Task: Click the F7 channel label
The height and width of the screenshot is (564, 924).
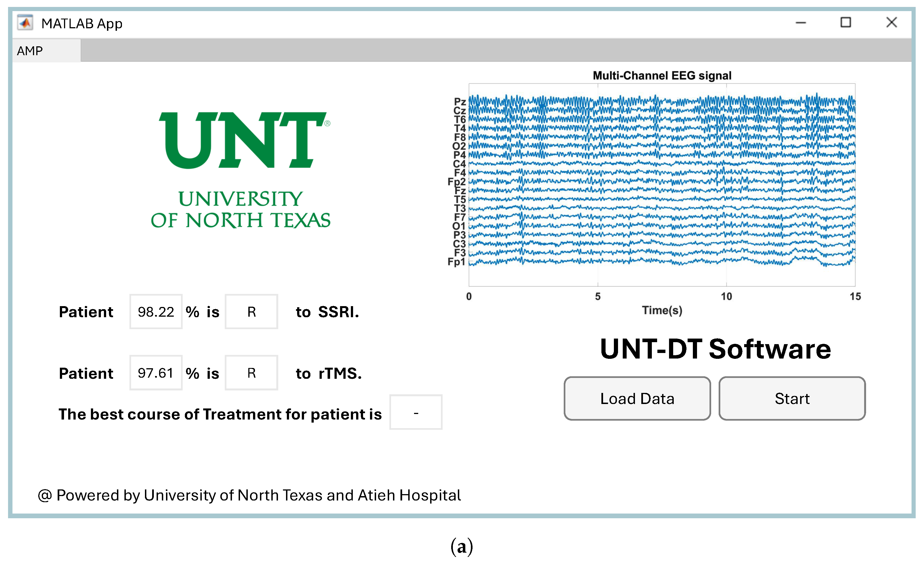Action: click(x=460, y=217)
